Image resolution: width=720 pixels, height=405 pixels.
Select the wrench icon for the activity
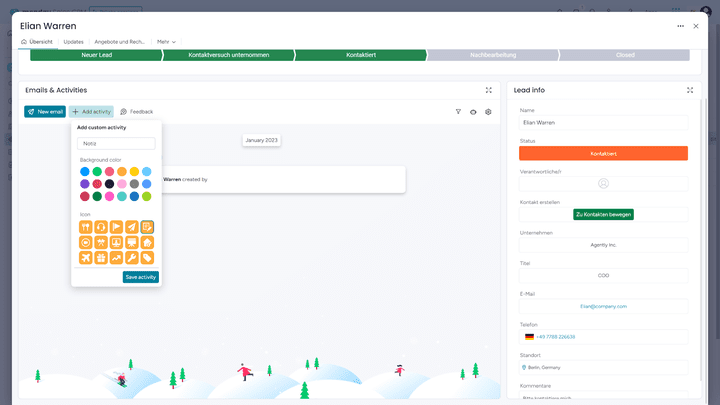click(132, 258)
